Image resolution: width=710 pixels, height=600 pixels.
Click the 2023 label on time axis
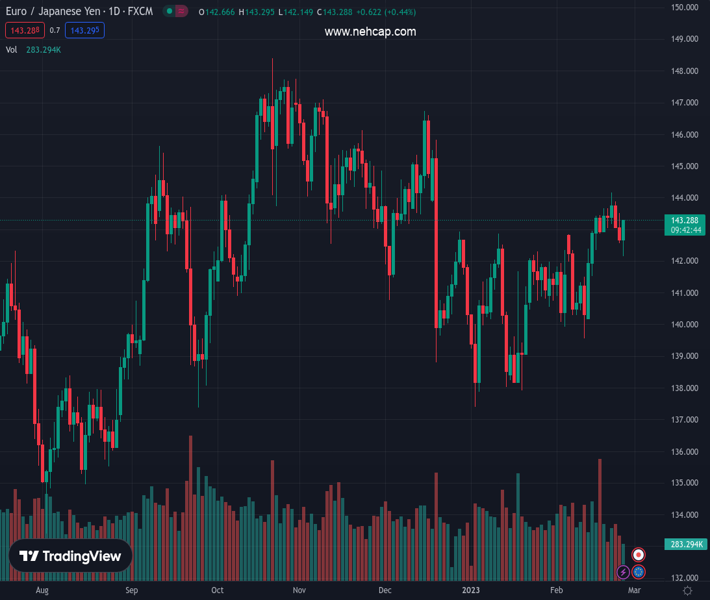pyautogui.click(x=471, y=591)
